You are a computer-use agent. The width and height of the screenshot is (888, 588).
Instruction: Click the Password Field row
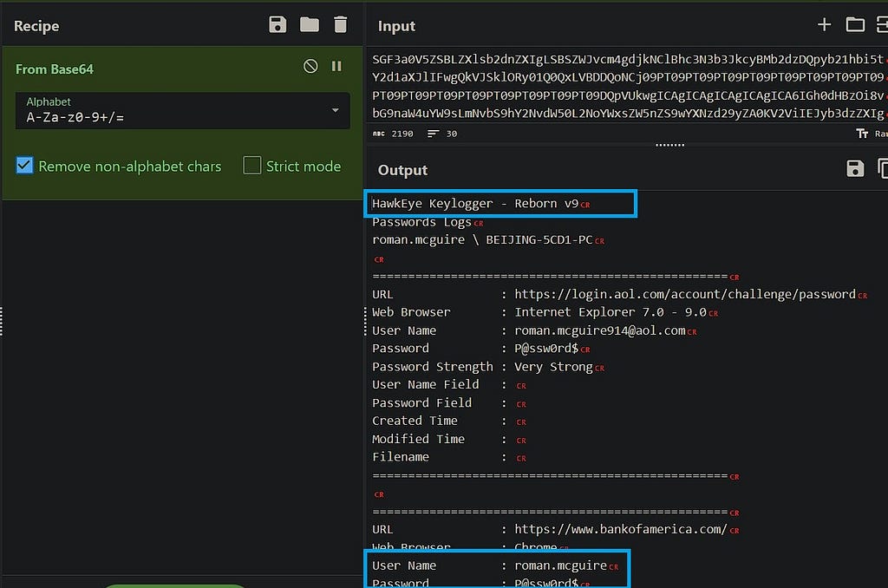449,402
